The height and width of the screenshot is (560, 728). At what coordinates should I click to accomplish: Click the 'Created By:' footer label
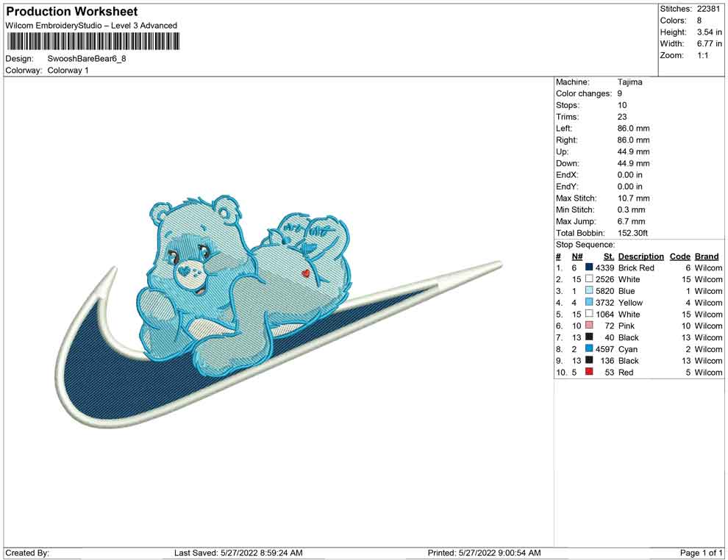(27, 553)
